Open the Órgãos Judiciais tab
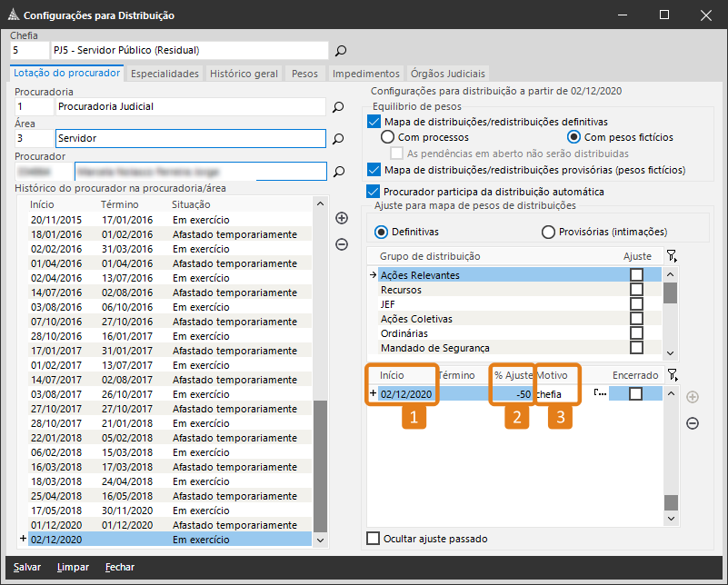Viewport: 728px width, 585px height. (x=448, y=74)
